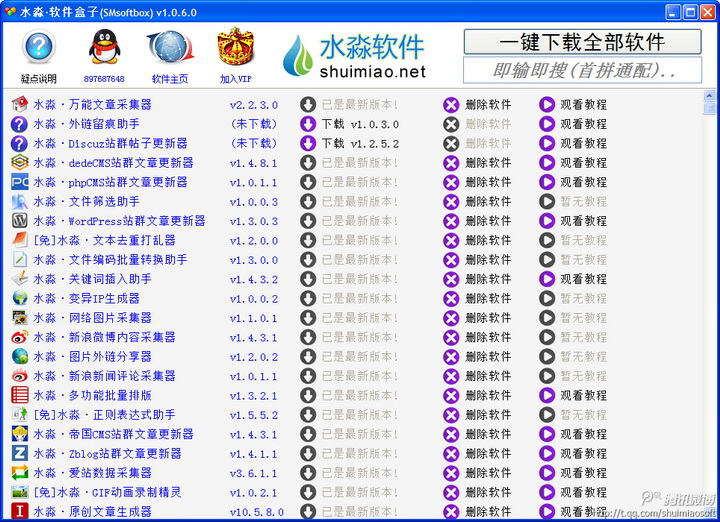Image resolution: width=720 pixels, height=522 pixels.
Task: Click 观看教程 for WordPress站群文章更新器
Action: pyautogui.click(x=583, y=221)
